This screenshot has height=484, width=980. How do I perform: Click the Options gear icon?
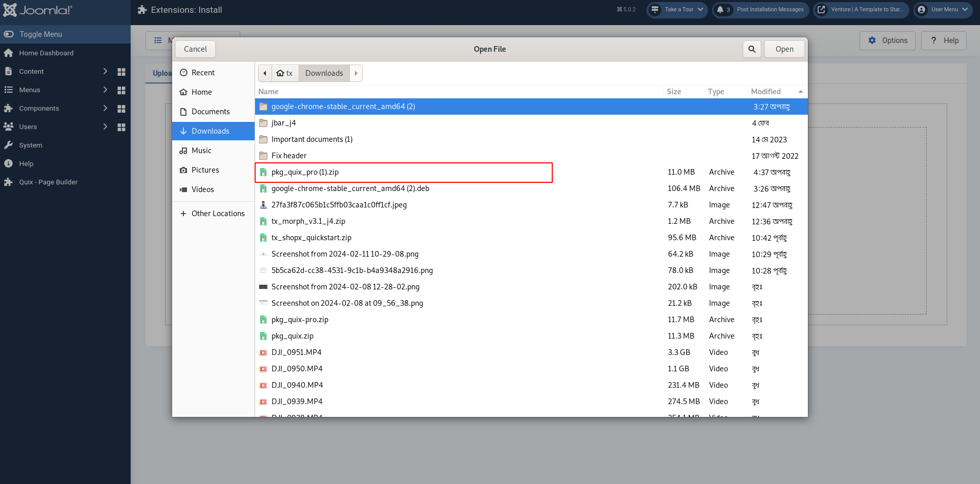[872, 40]
